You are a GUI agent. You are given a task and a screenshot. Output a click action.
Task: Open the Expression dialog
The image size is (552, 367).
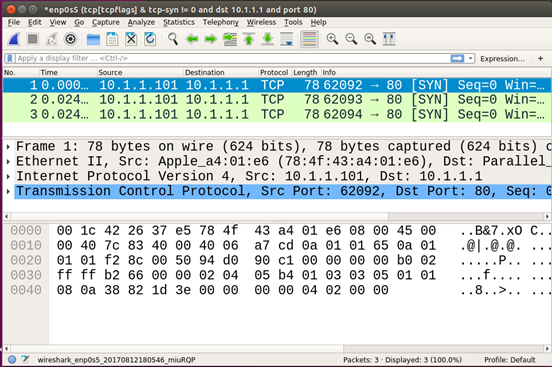[x=502, y=59]
